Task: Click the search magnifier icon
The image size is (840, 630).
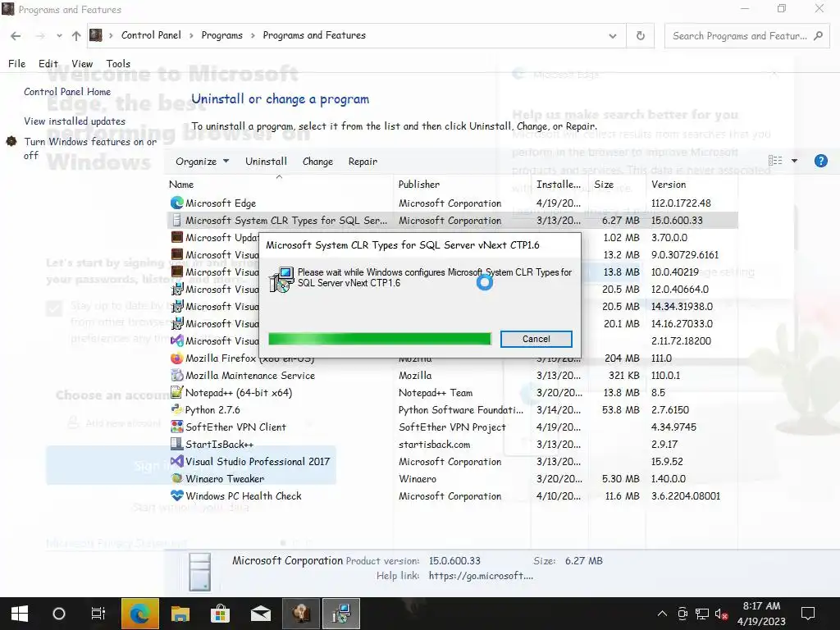Action: click(818, 36)
